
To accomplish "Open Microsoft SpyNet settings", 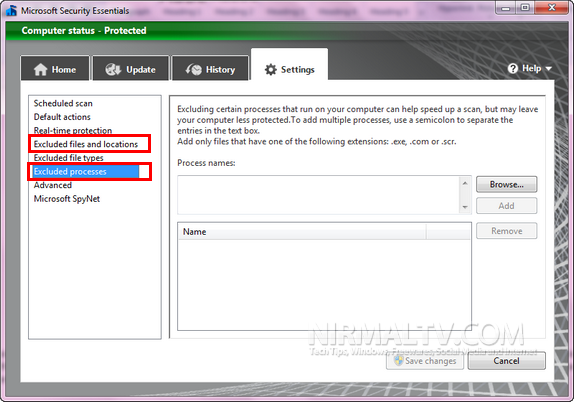I will click(x=67, y=199).
